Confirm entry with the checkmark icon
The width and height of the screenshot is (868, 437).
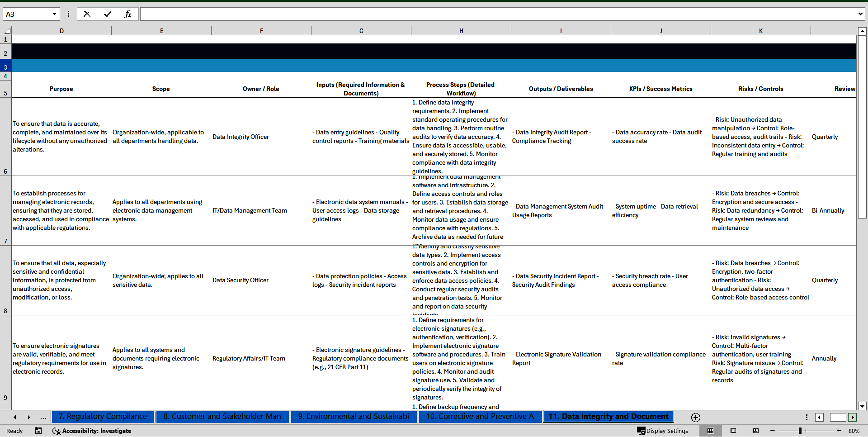tap(107, 14)
